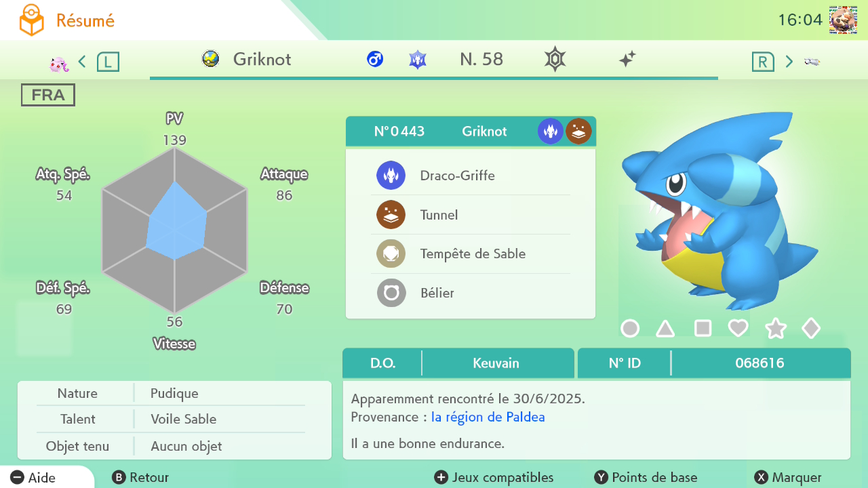Viewport: 868px width, 488px height.
Task: Click the D.O. name Keuvain
Action: click(x=496, y=363)
